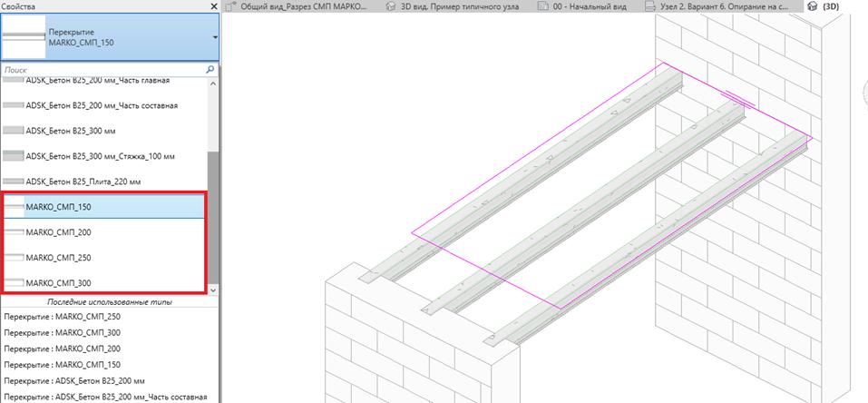The height and width of the screenshot is (403, 868).
Task: Select МАРКО_СМП_150 in the type list
Action: (103, 207)
